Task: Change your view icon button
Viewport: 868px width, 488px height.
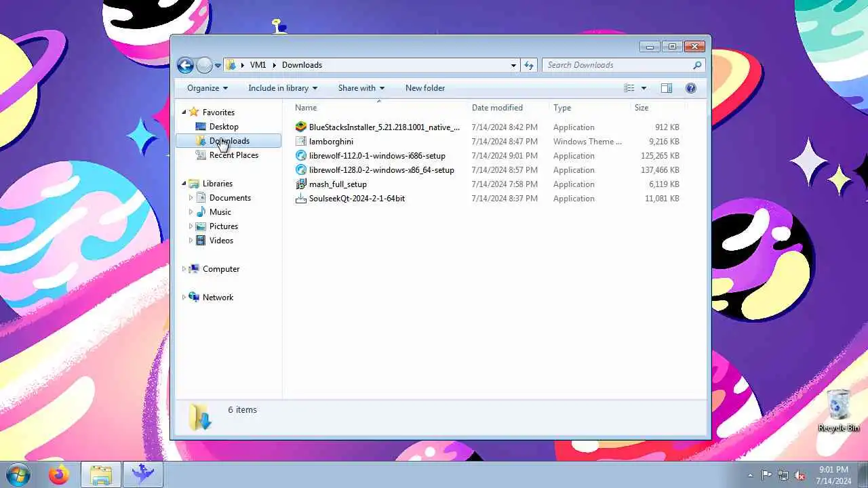Action: click(x=629, y=88)
